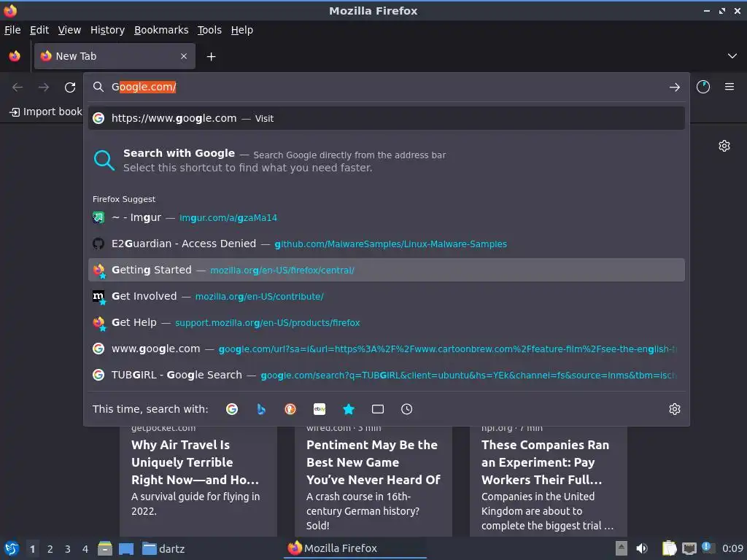Viewport: 747px width, 560px height.
Task: Search open tabs using the tab icon
Action: (x=378, y=409)
